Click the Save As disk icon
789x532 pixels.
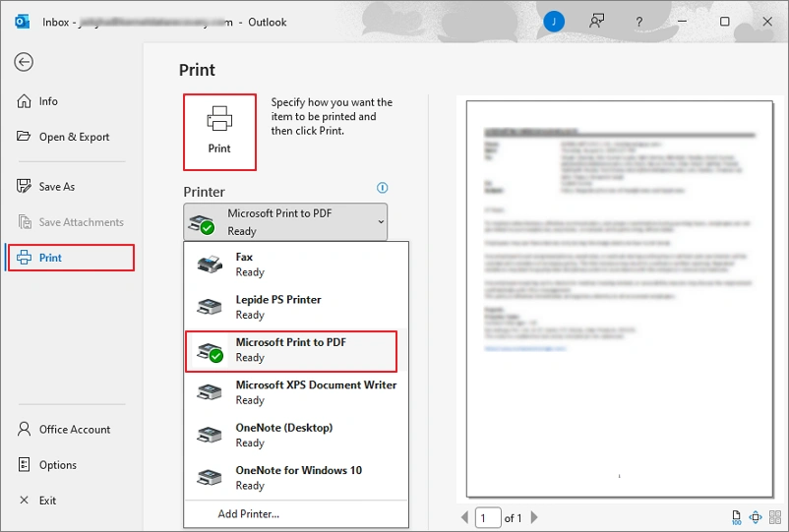(x=24, y=186)
